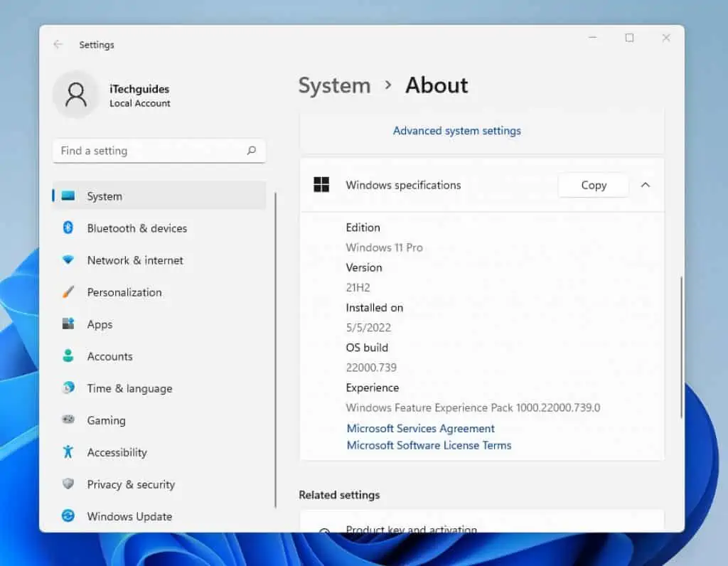728x566 pixels.
Task: Open Personalization via the brush icon
Action: pyautogui.click(x=70, y=292)
